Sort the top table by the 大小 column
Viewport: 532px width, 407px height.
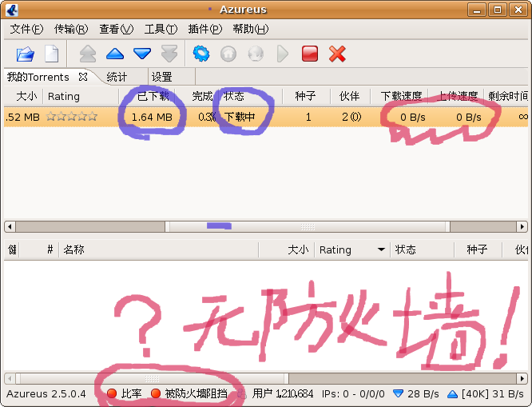24,96
